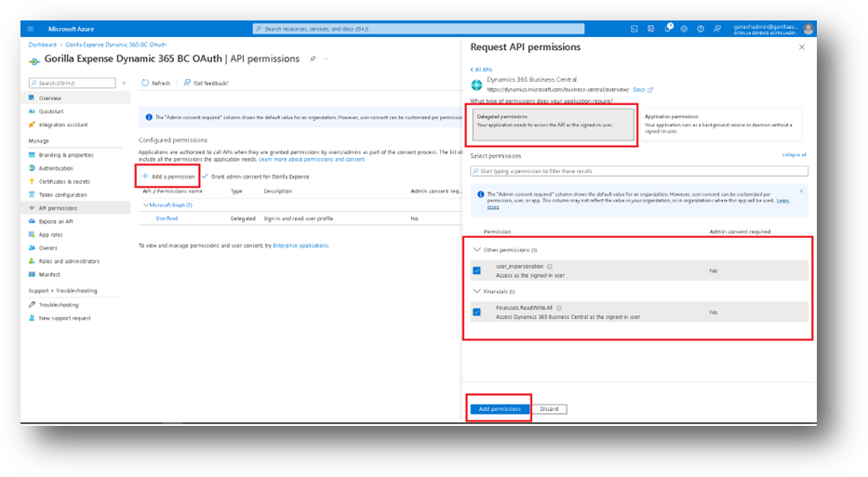Show info for Financials.ReadWrite.All permission

pyautogui.click(x=559, y=308)
